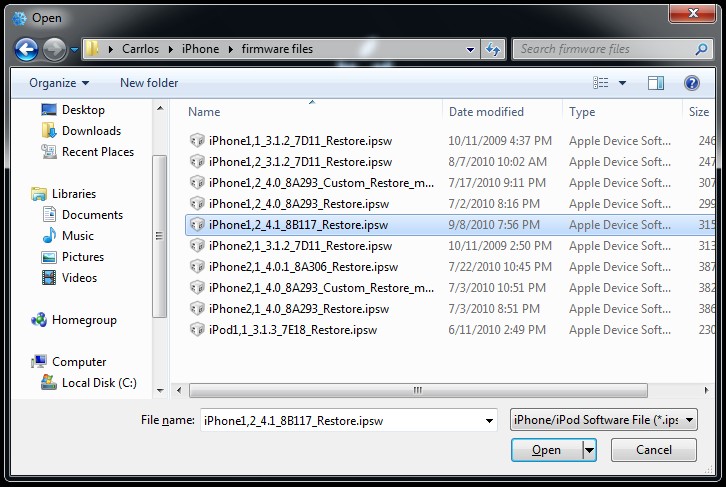The height and width of the screenshot is (487, 726).
Task: Click the Search firmware files field
Action: 605,49
